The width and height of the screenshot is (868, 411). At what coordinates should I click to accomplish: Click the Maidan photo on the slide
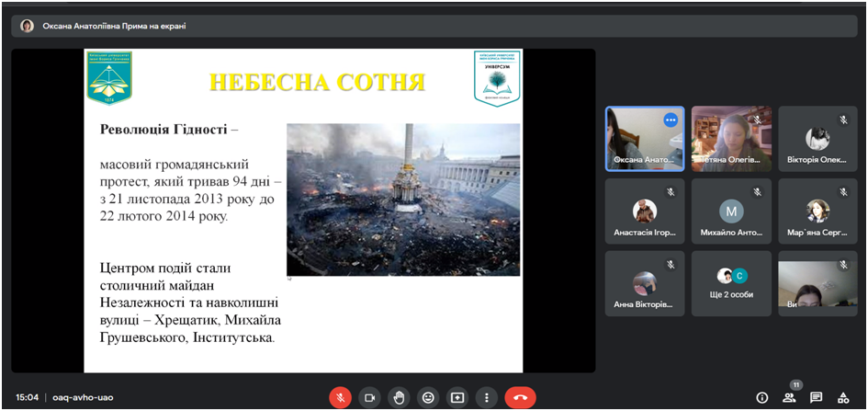(403, 200)
